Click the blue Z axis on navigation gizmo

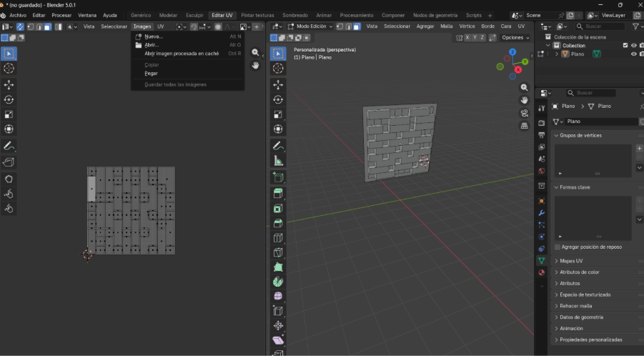pyautogui.click(x=513, y=51)
